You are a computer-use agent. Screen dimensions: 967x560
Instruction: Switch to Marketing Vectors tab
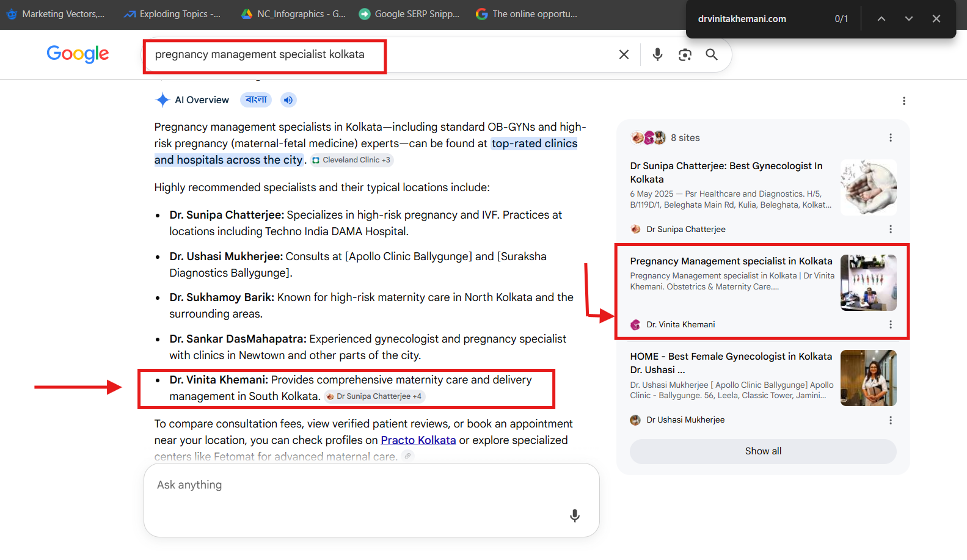coord(55,14)
